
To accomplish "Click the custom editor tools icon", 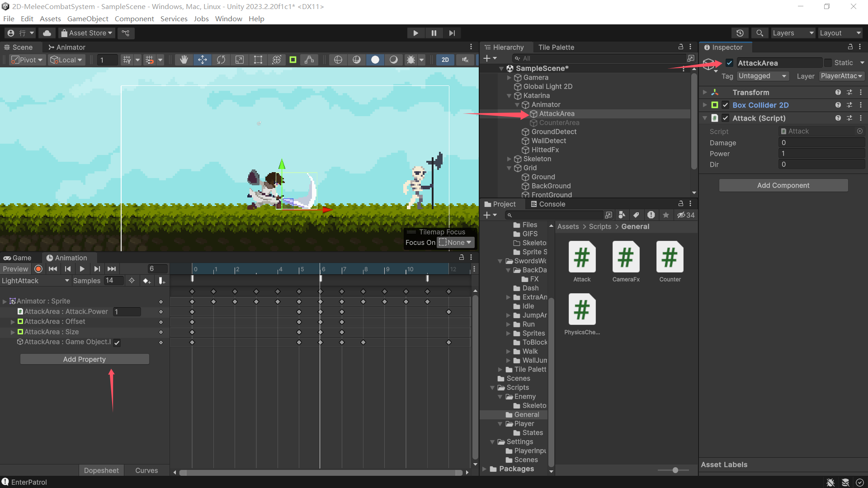I will coord(309,60).
